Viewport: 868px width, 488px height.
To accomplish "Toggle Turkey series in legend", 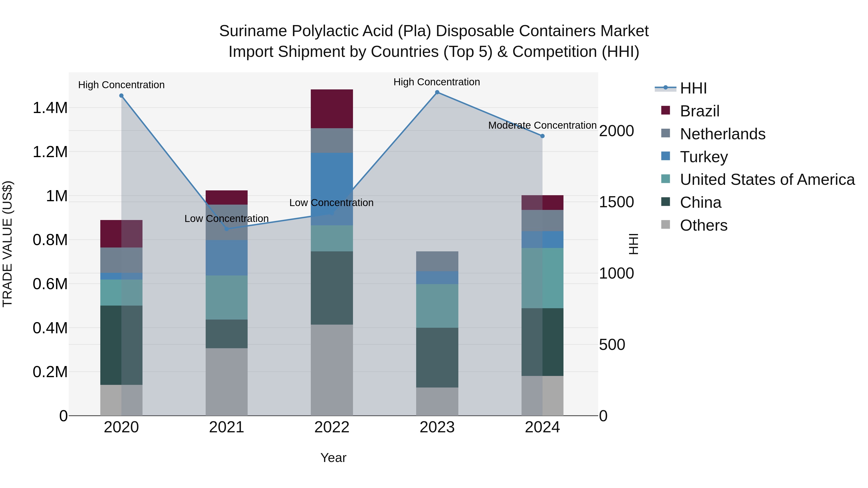I will [694, 157].
